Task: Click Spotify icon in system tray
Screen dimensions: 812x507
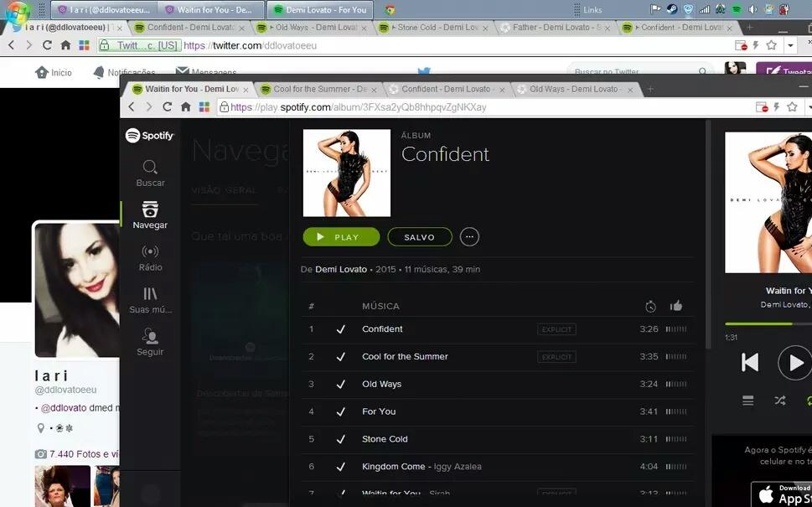Action: (737, 9)
